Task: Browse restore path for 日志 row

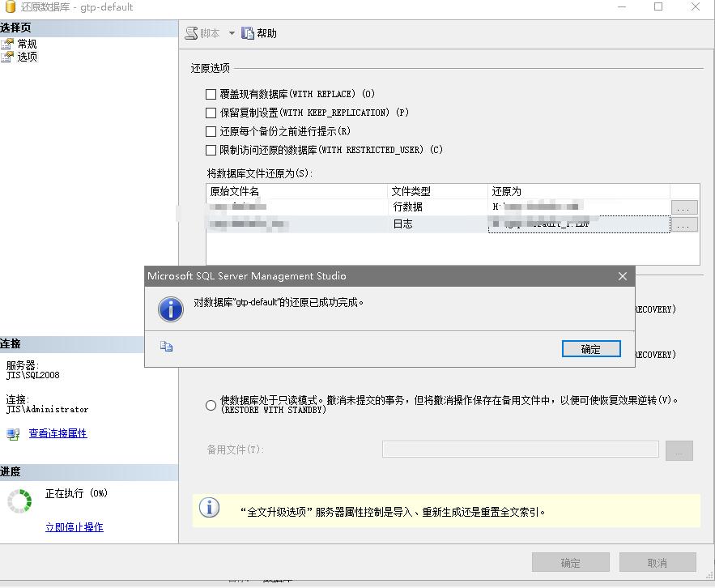Action: tap(684, 224)
